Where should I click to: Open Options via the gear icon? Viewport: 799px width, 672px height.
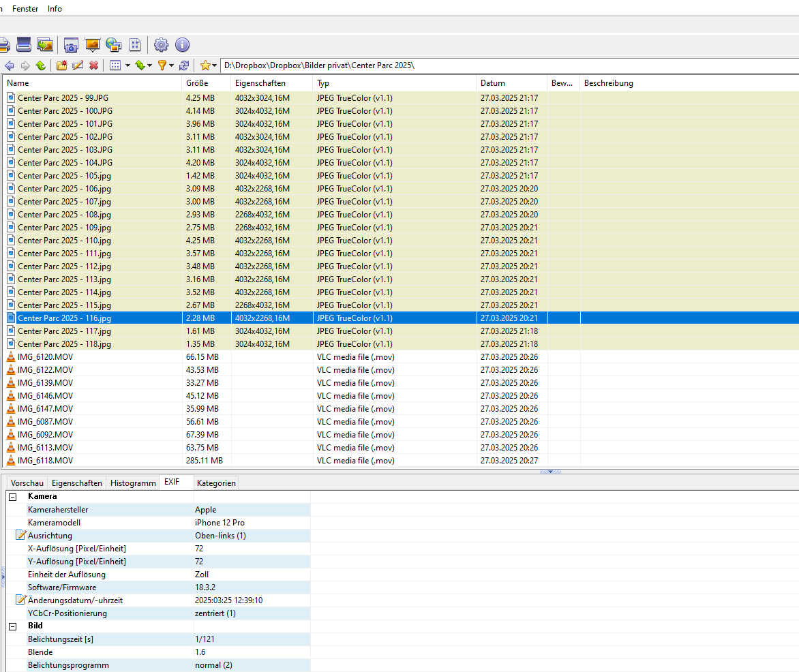pyautogui.click(x=161, y=45)
